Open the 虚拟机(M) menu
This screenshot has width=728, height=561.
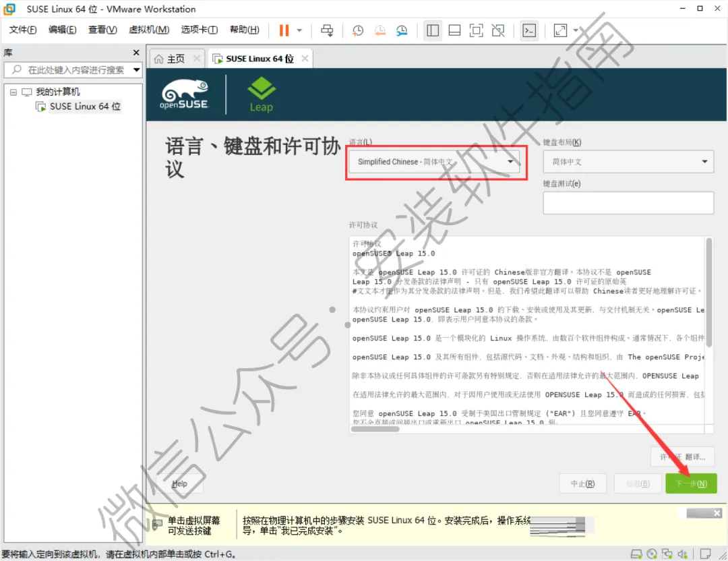pyautogui.click(x=148, y=30)
